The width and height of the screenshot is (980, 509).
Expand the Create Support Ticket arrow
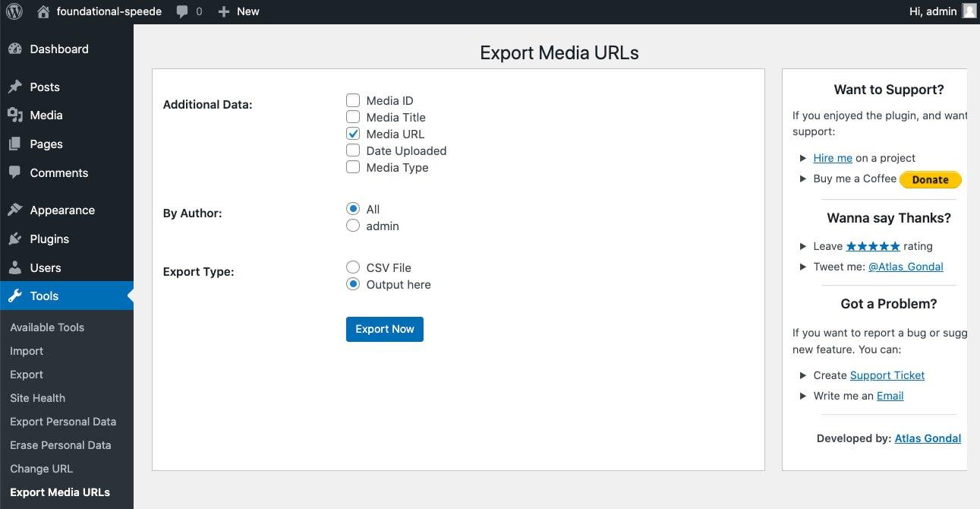tap(803, 375)
